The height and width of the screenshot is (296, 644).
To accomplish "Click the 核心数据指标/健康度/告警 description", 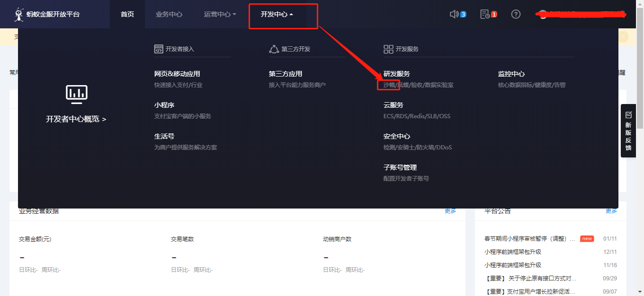I will click(x=532, y=85).
